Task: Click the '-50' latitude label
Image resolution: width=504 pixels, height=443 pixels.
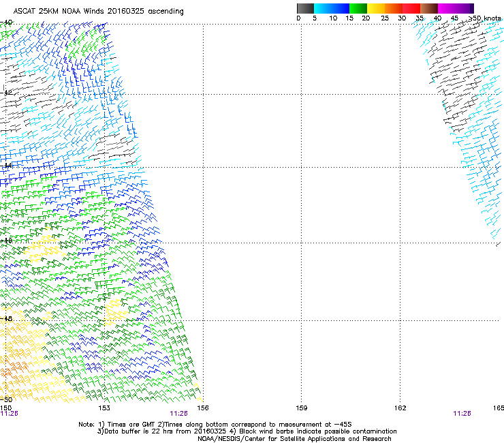Action: (6, 400)
